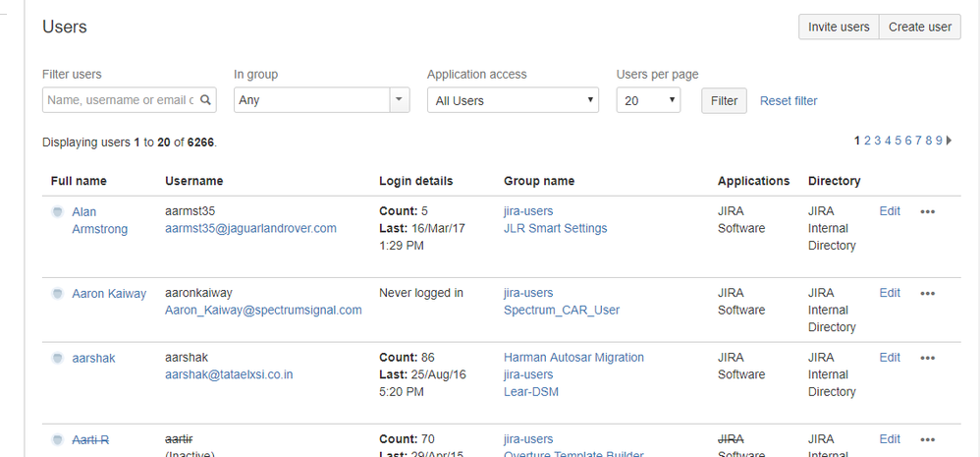The height and width of the screenshot is (457, 980).
Task: Click email aarmst35@jaguarlandrover.com
Action: [x=250, y=228]
